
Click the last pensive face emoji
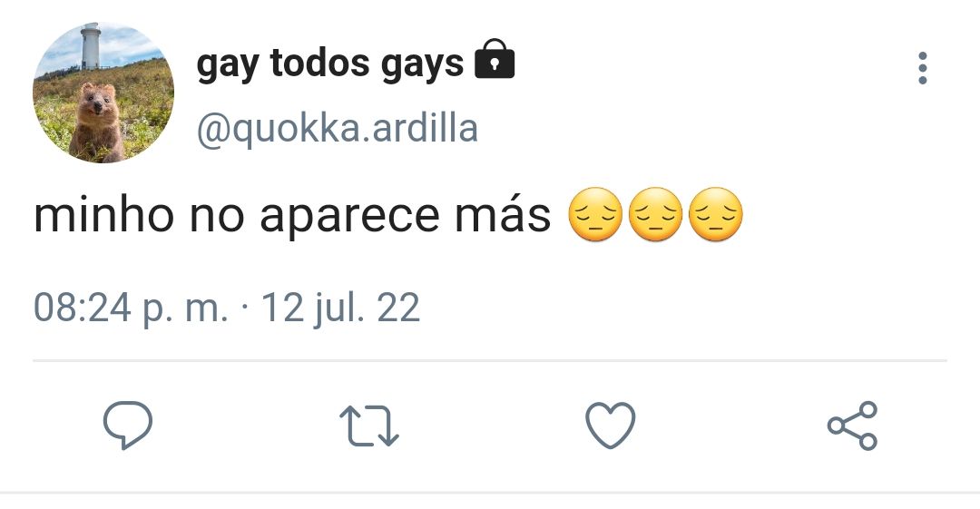[x=716, y=214]
